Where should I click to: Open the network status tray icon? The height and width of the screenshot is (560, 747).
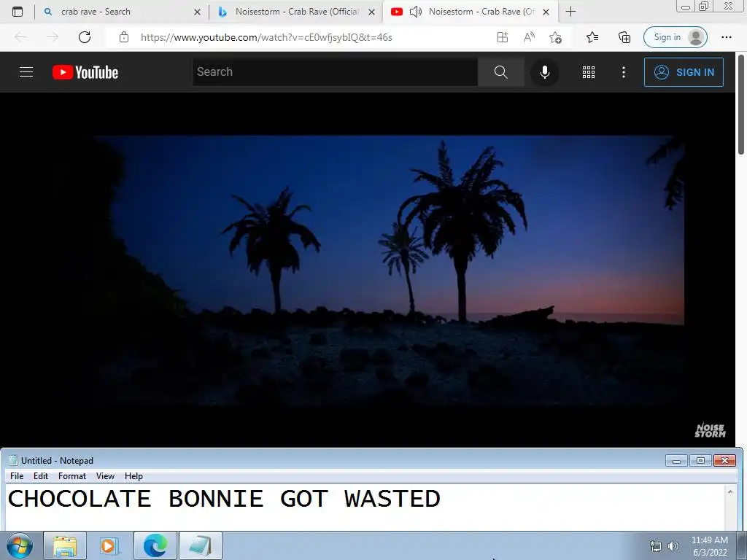(x=656, y=546)
